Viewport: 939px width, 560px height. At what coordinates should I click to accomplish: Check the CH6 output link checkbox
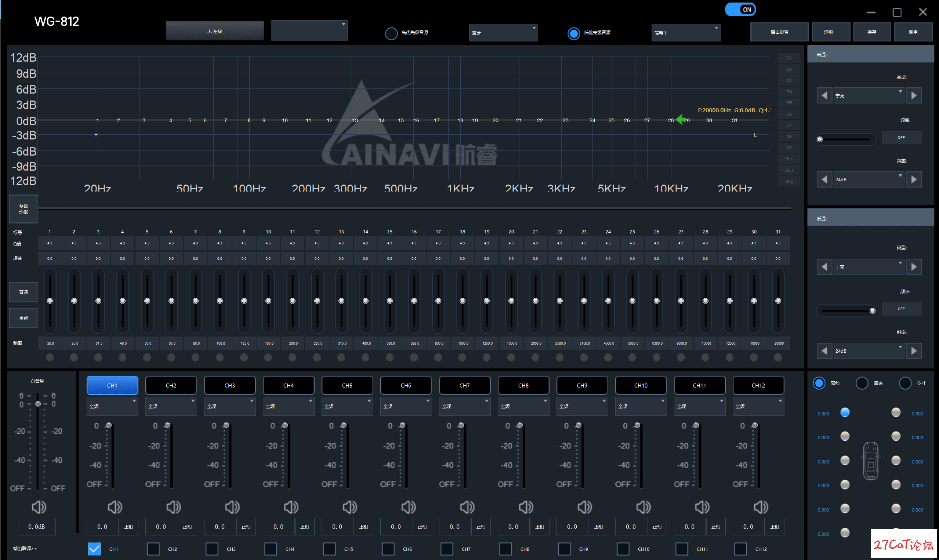pyautogui.click(x=388, y=549)
